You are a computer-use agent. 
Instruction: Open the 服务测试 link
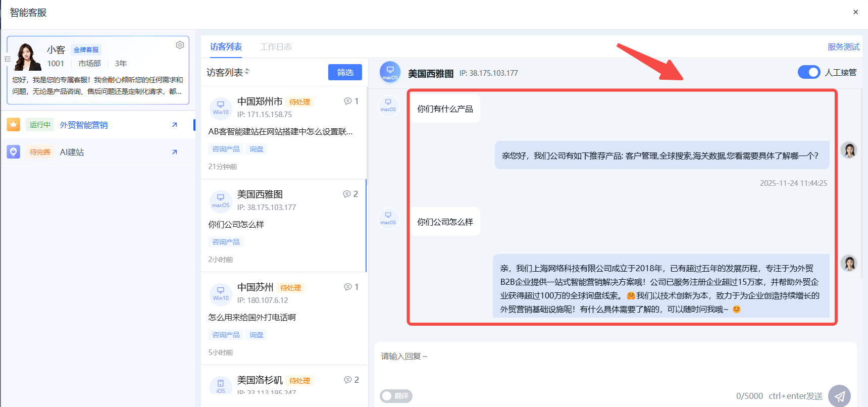843,47
